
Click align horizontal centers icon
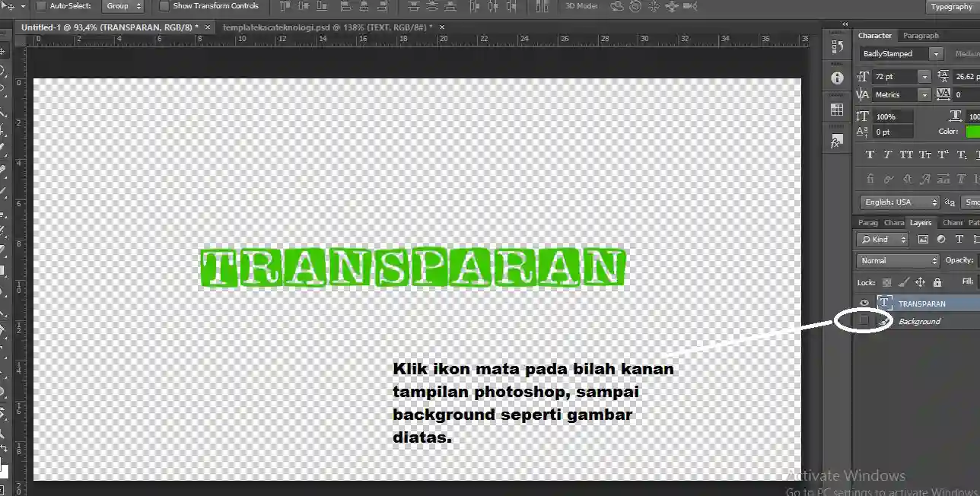[x=364, y=6]
